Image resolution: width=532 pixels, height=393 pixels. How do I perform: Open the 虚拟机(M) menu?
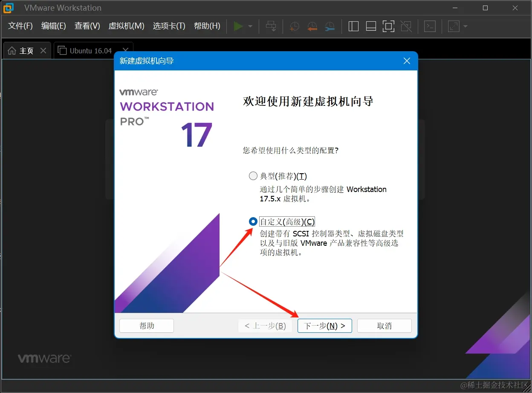click(127, 26)
